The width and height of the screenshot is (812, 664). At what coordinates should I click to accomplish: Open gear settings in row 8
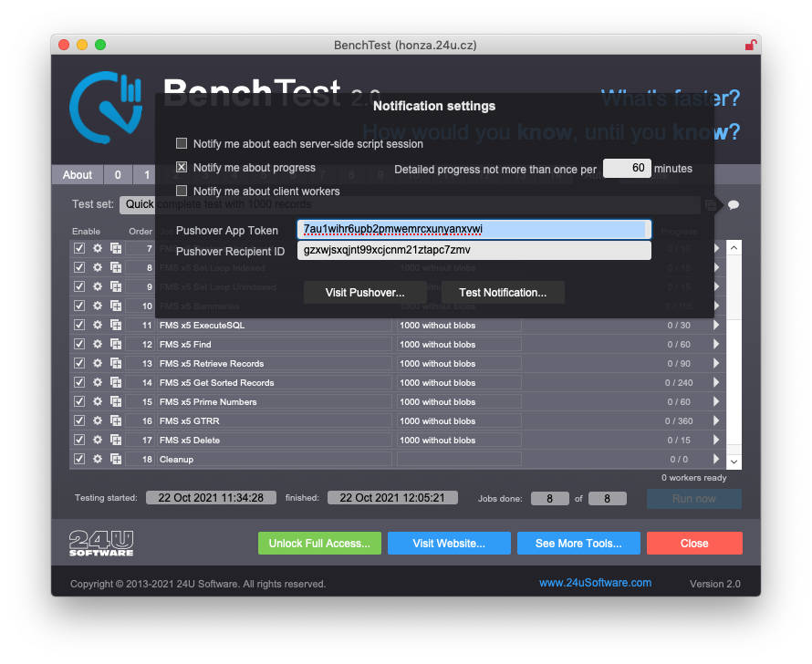tap(98, 267)
